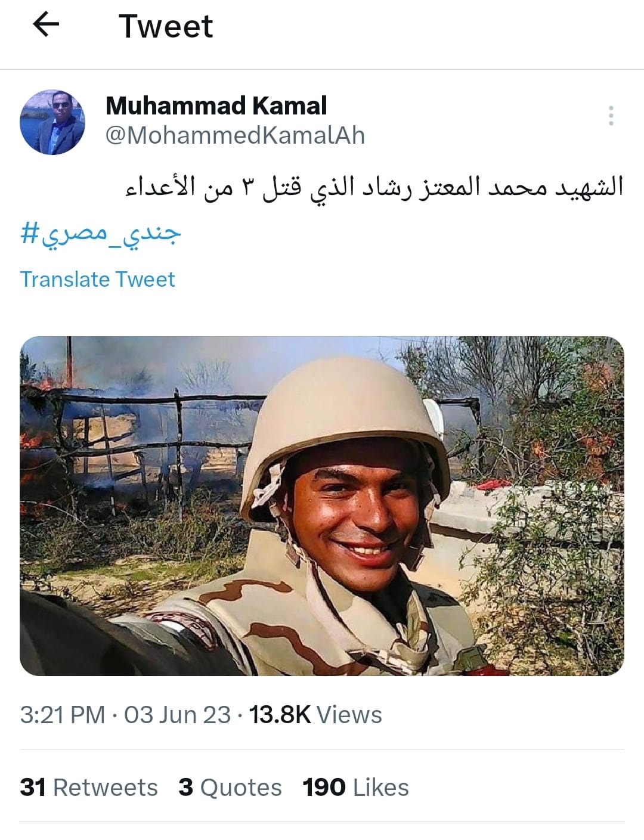Select the Arabic tweet body text
The width and height of the screenshot is (644, 840).
coord(374,186)
